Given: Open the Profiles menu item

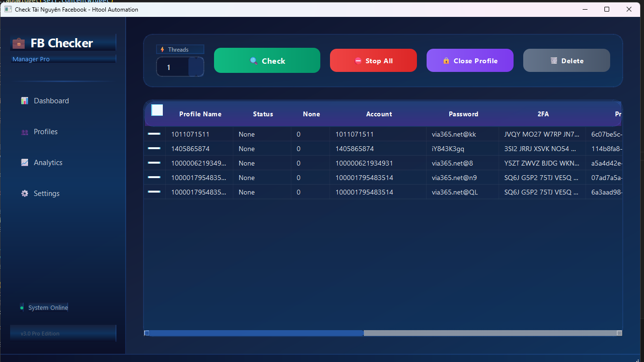Looking at the screenshot, I should [x=45, y=132].
